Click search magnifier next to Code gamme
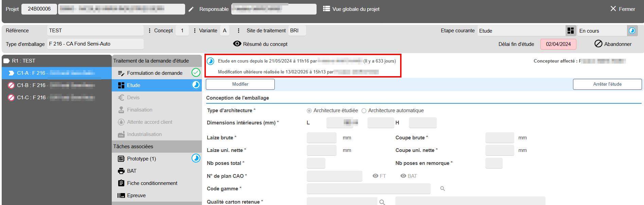This screenshot has width=644, height=205. click(x=443, y=189)
